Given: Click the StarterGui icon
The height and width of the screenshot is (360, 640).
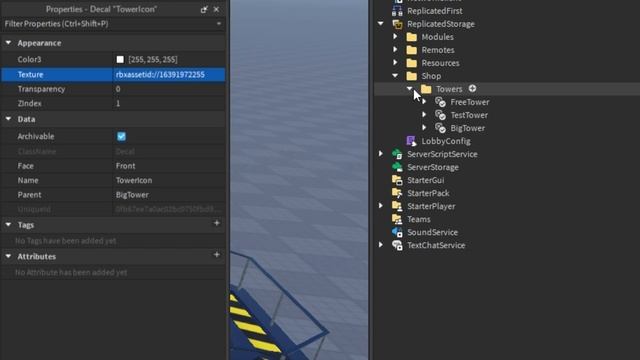Looking at the screenshot, I should pos(397,180).
